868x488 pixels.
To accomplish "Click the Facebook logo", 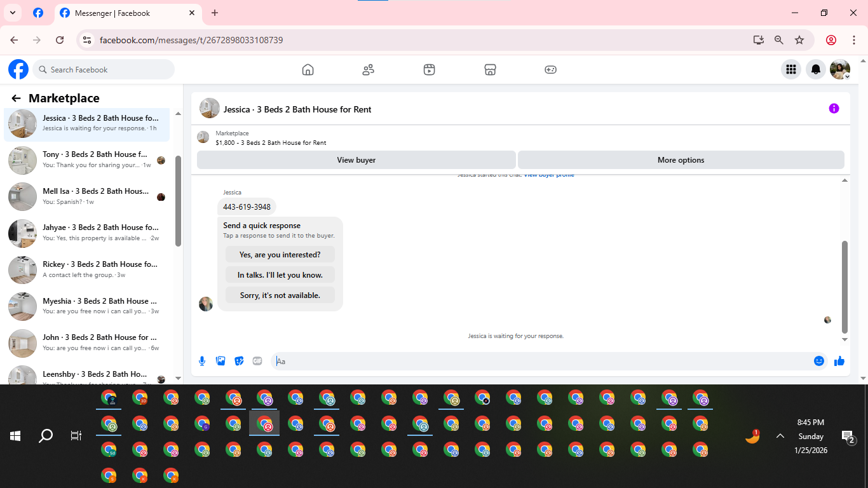I will tap(18, 69).
